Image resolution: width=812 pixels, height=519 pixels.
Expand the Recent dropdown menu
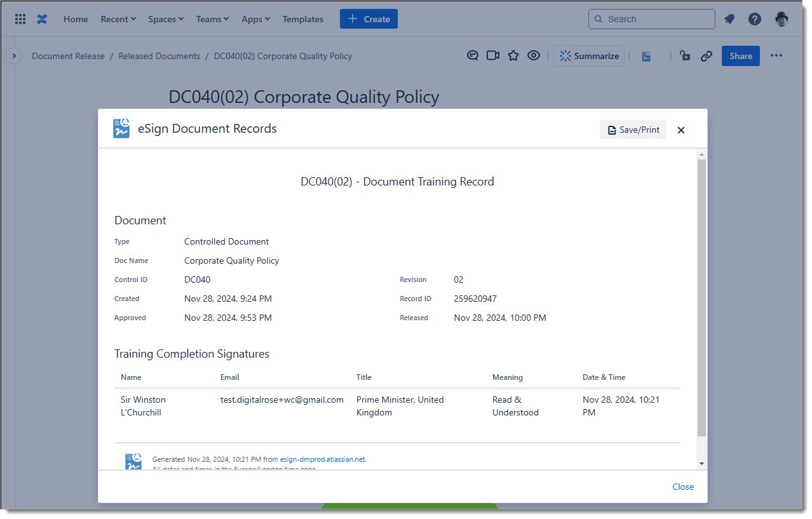pos(118,19)
